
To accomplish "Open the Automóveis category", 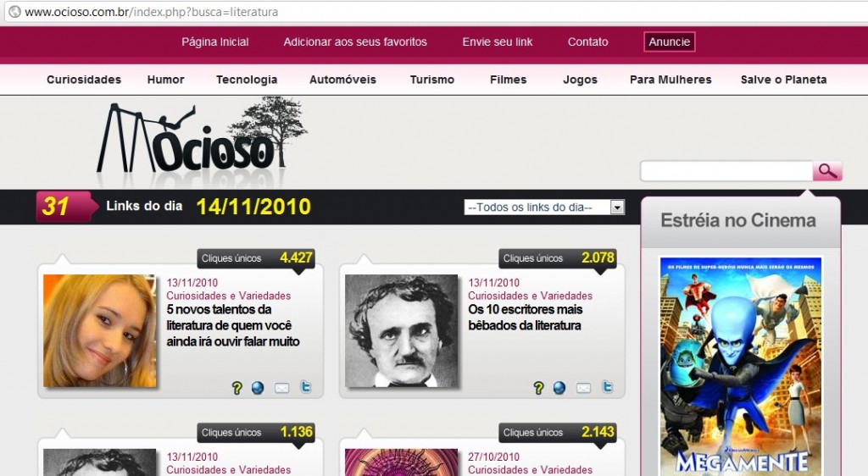I will (x=342, y=80).
